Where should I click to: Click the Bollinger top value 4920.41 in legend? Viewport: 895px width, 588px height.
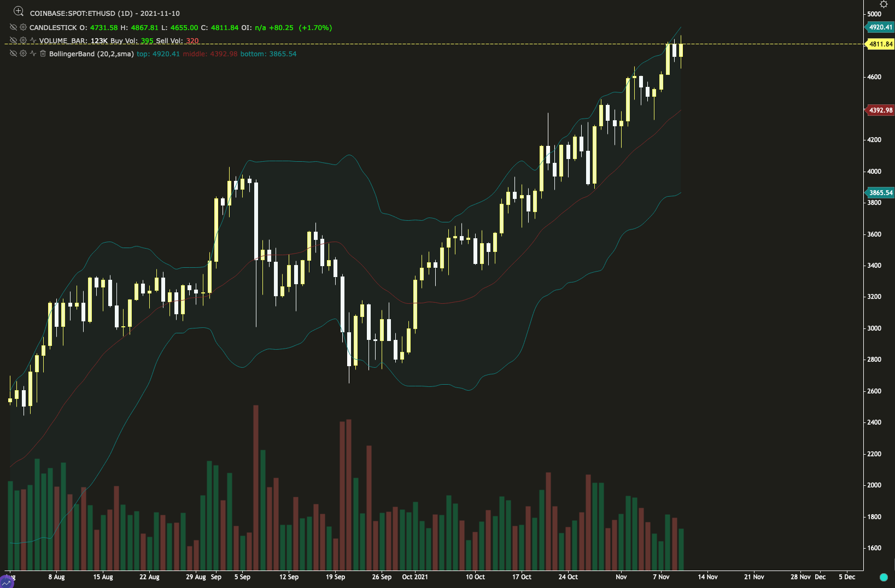[166, 54]
